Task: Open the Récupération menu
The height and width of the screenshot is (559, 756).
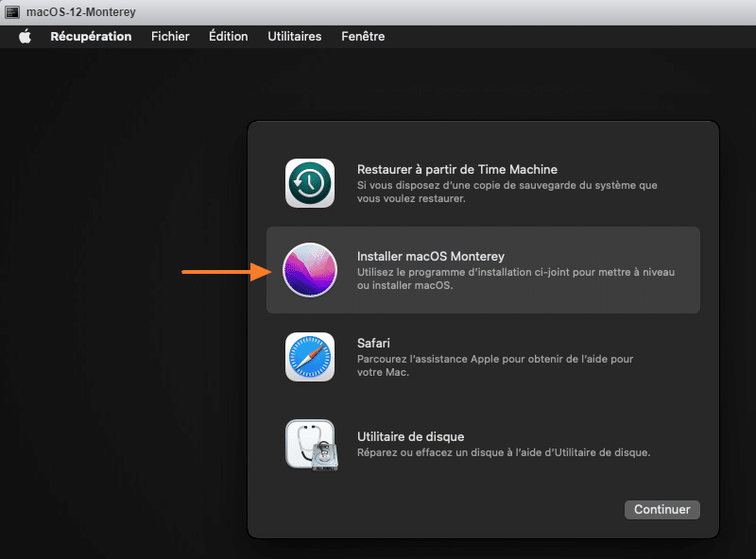Action: click(x=91, y=37)
